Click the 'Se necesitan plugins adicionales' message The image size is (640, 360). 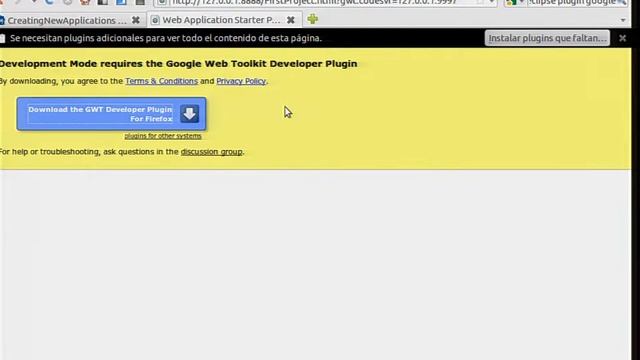166,38
